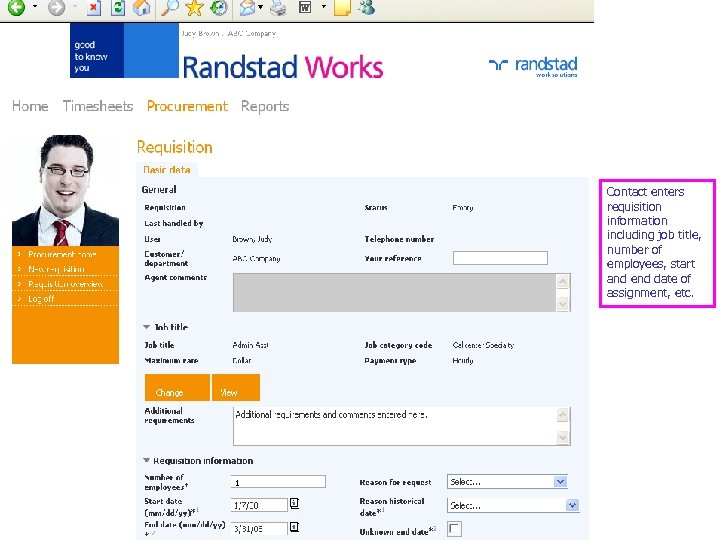Open the Reason for request dropdown
This screenshot has width=720, height=540.
coord(507,482)
